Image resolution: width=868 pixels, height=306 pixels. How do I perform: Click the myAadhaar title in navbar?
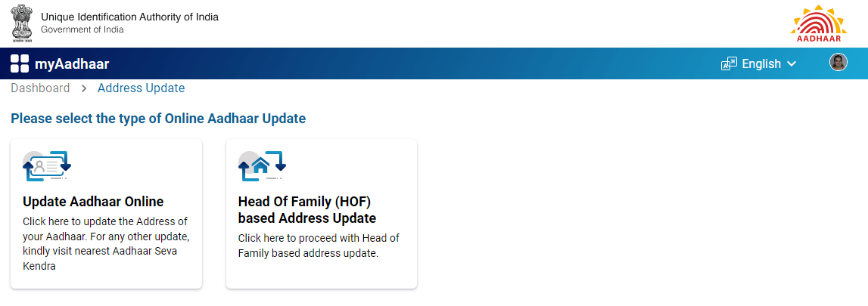[72, 64]
